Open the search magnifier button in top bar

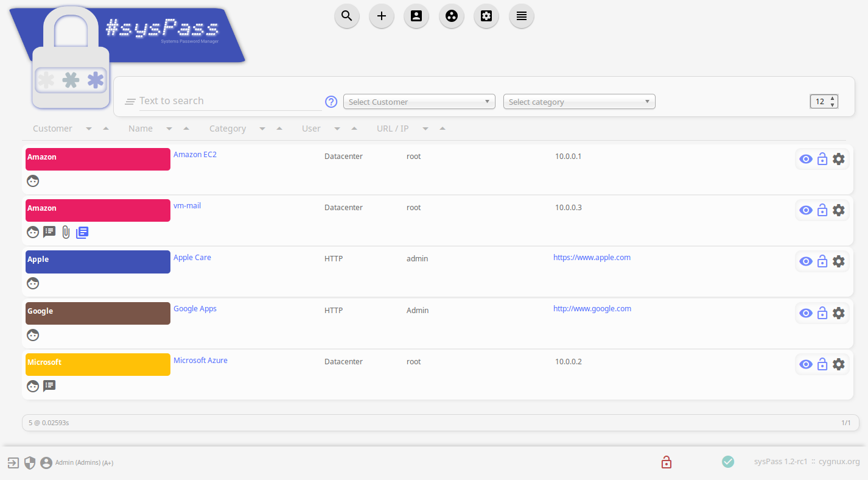(x=347, y=16)
